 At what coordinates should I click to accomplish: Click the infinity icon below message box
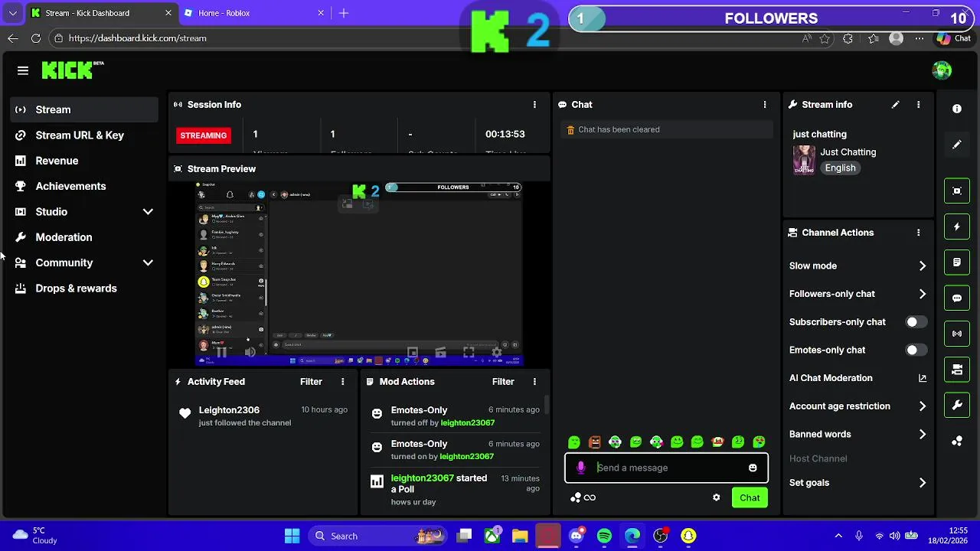point(590,497)
